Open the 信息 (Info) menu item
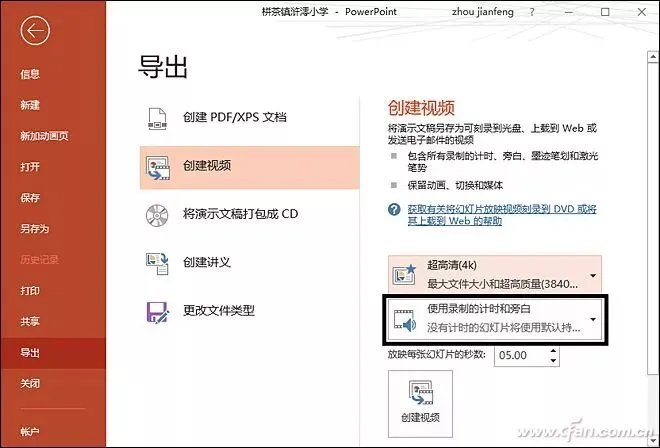 [30, 74]
